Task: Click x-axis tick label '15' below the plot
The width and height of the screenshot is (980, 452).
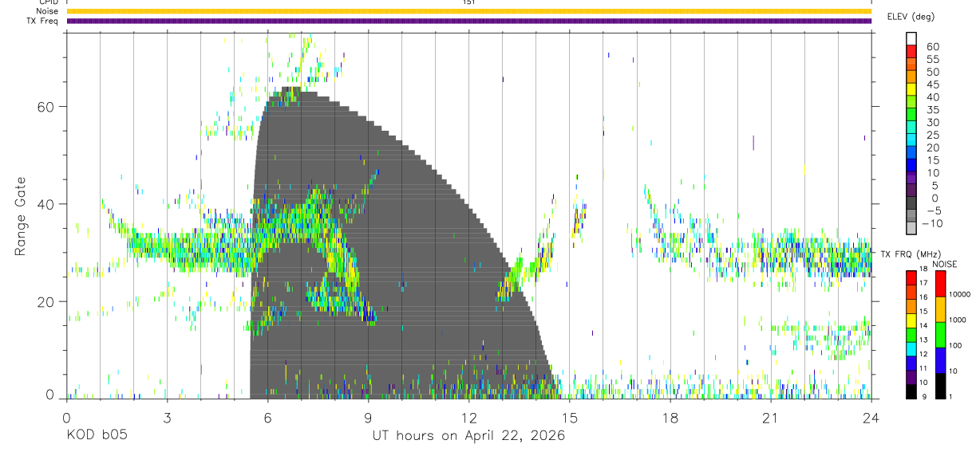Action: (x=569, y=418)
